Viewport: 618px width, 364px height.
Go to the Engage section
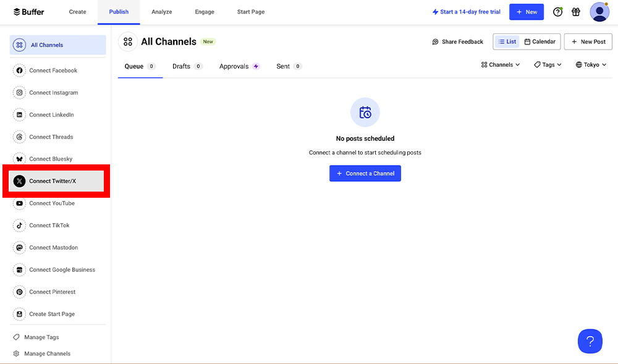[x=205, y=12]
